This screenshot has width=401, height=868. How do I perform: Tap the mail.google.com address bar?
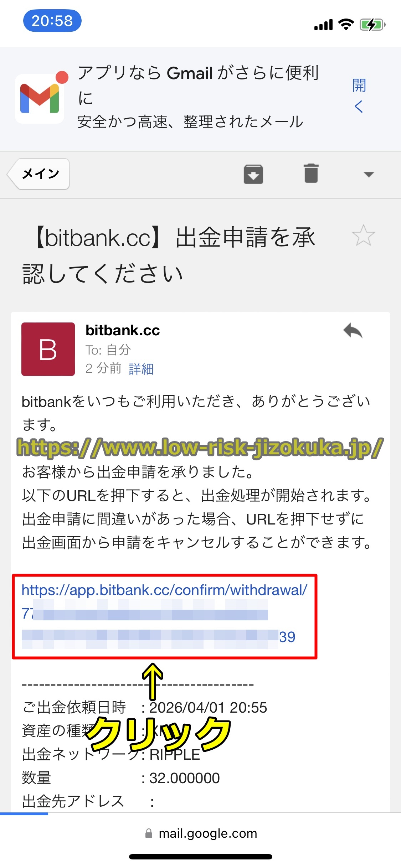(201, 833)
